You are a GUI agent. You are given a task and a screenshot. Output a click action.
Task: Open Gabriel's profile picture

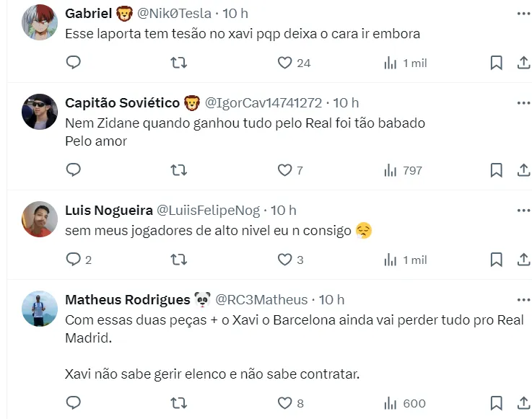[x=40, y=22]
